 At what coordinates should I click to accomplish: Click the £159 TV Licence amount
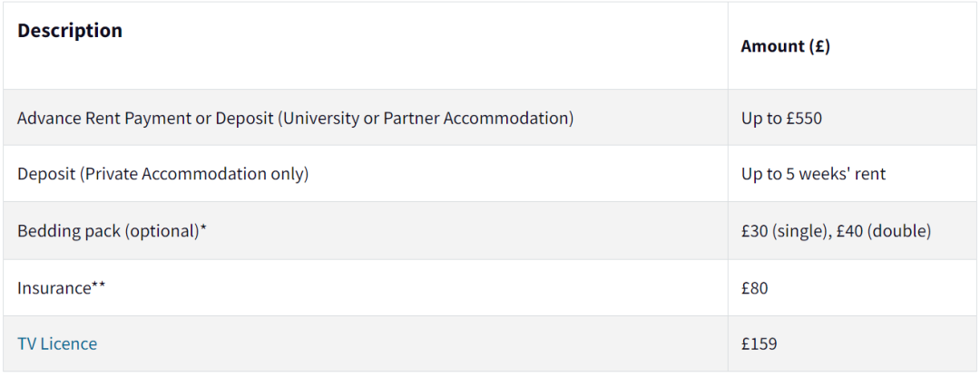[759, 343]
